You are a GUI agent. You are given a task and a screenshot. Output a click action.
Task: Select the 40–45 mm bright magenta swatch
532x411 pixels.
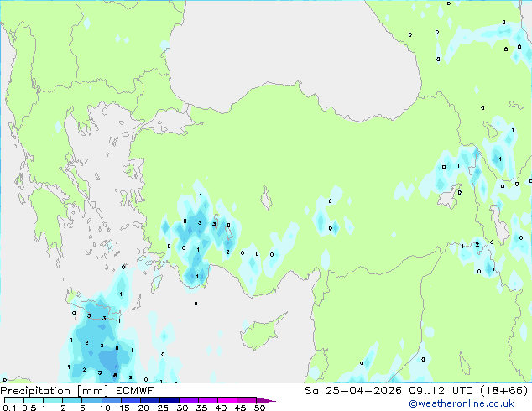coord(227,400)
